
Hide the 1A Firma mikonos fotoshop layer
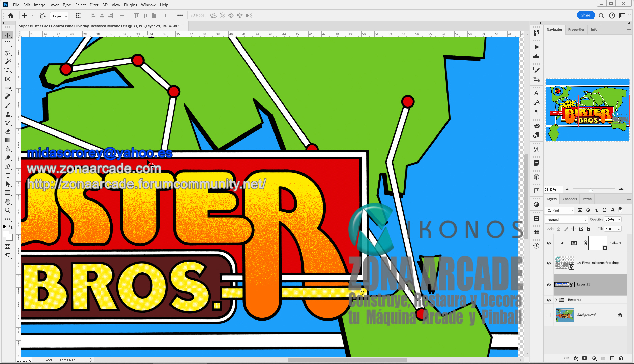[549, 263]
